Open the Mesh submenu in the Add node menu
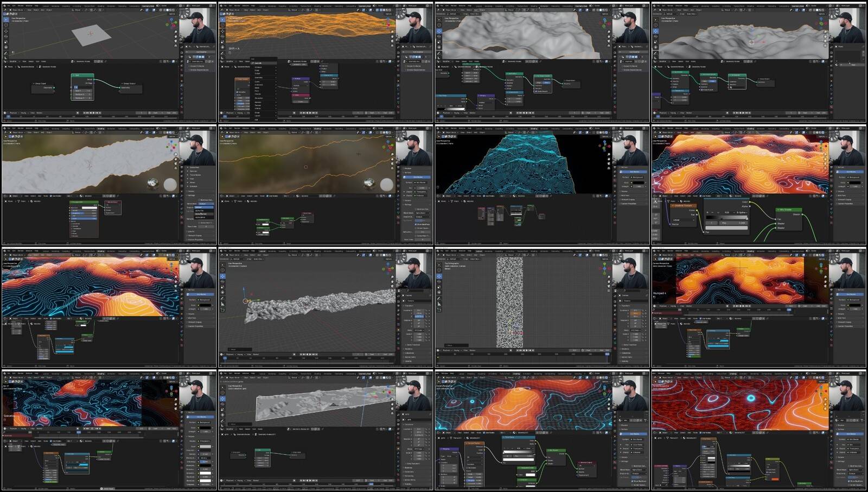The height and width of the screenshot is (492, 868). [x=258, y=88]
